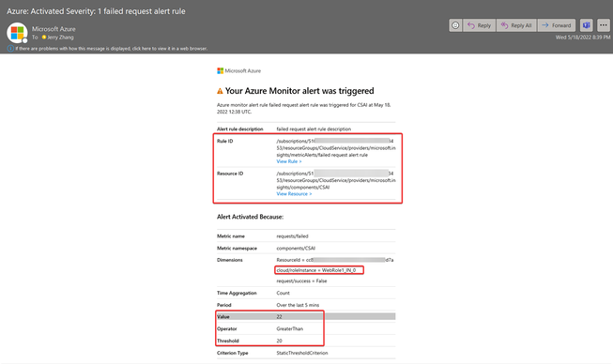
Task: Open the View Rule link
Action: (289, 161)
